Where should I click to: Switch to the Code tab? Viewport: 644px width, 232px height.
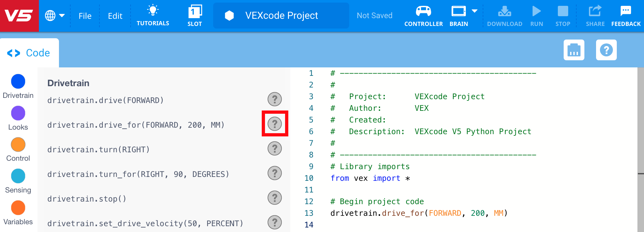pos(29,53)
